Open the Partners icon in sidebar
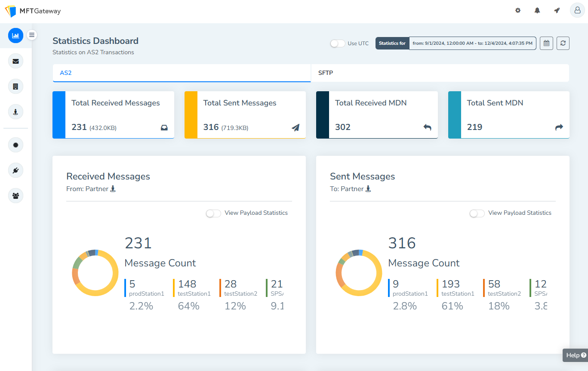 tap(15, 112)
